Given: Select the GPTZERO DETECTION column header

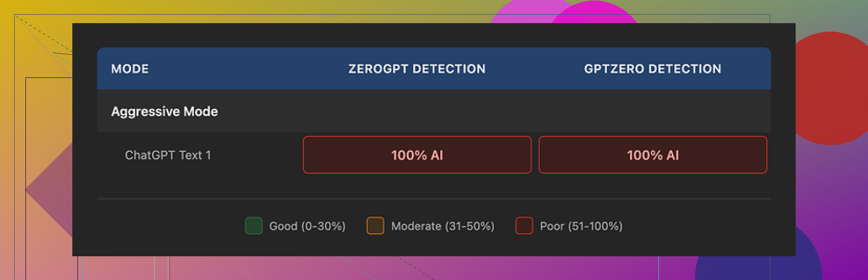Looking at the screenshot, I should [652, 69].
